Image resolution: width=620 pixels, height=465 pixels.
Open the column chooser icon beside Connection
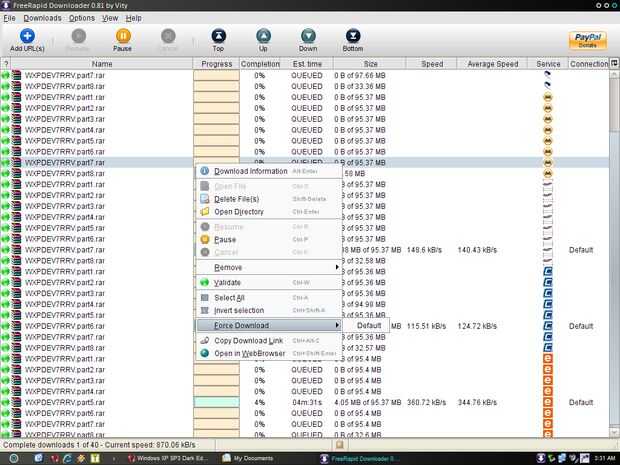click(614, 63)
